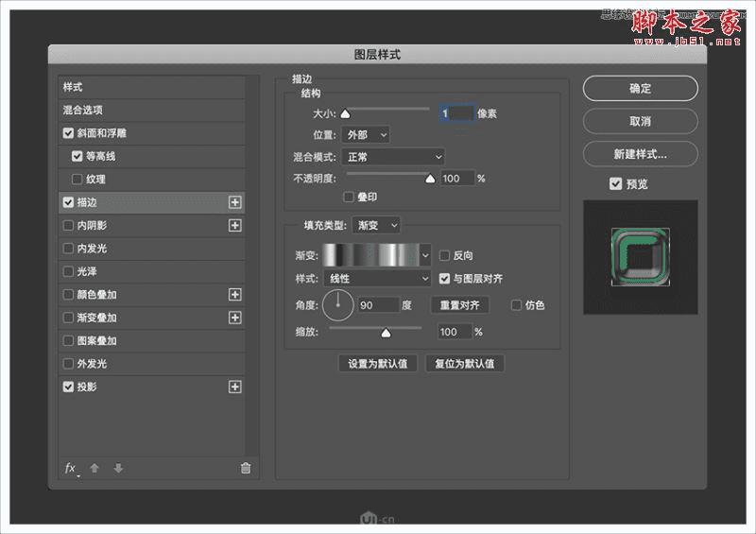Open the 样式 dropdown showing 线性
Viewport: 756px width, 534px height.
pyautogui.click(x=377, y=279)
